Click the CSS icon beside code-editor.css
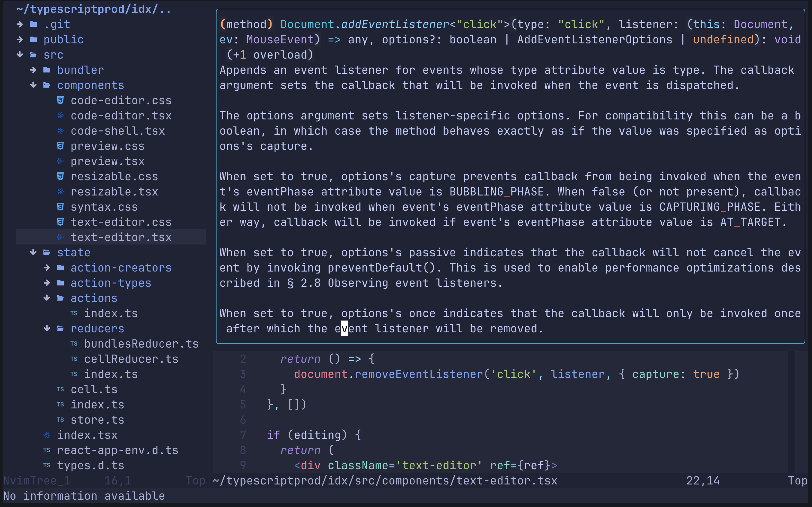The height and width of the screenshot is (507, 812). point(60,100)
